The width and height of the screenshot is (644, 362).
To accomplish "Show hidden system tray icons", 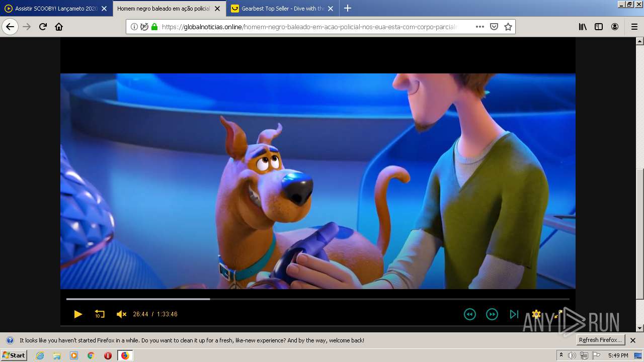I will (561, 355).
